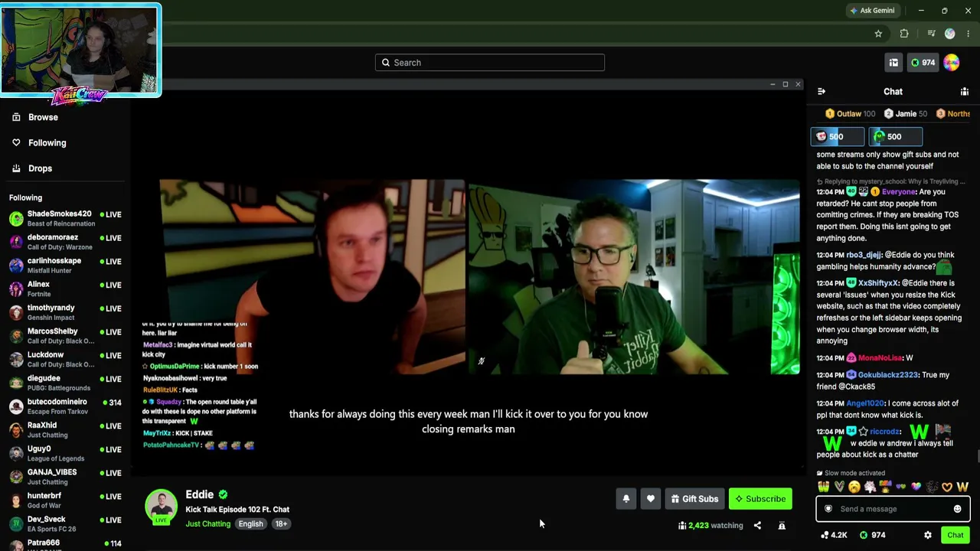The height and width of the screenshot is (551, 980).
Task: Open the Chrome profile avatar
Action: click(x=950, y=34)
